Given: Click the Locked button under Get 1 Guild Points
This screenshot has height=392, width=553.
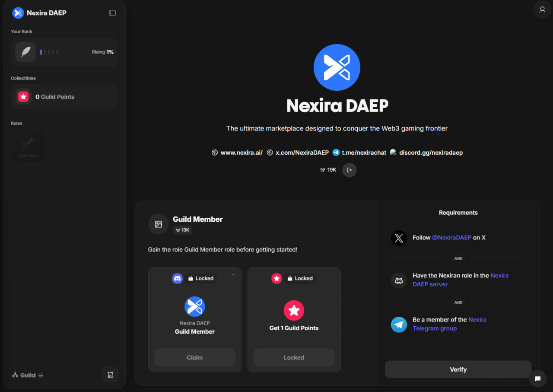Looking at the screenshot, I should click(294, 357).
